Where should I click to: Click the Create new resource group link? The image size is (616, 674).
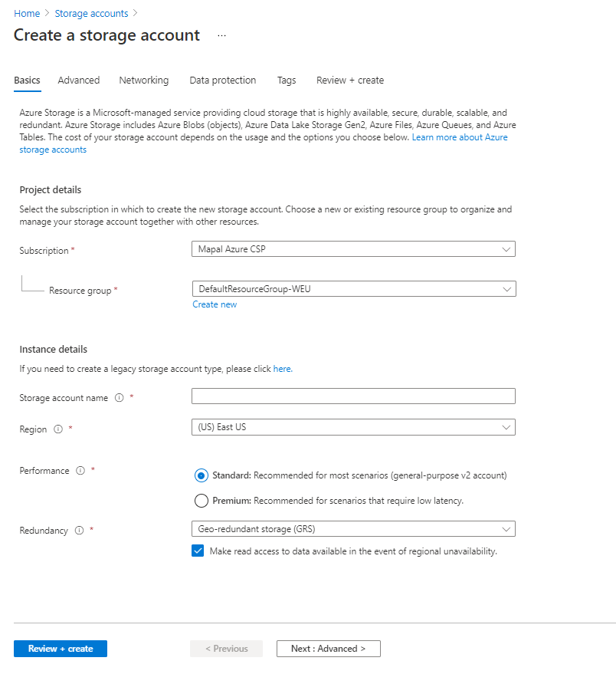215,304
